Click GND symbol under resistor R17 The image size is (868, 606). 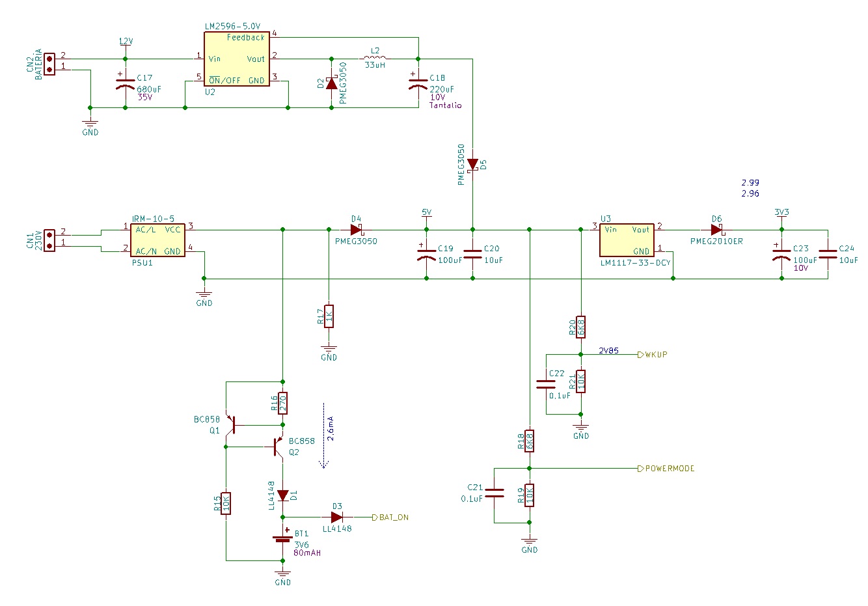(329, 352)
